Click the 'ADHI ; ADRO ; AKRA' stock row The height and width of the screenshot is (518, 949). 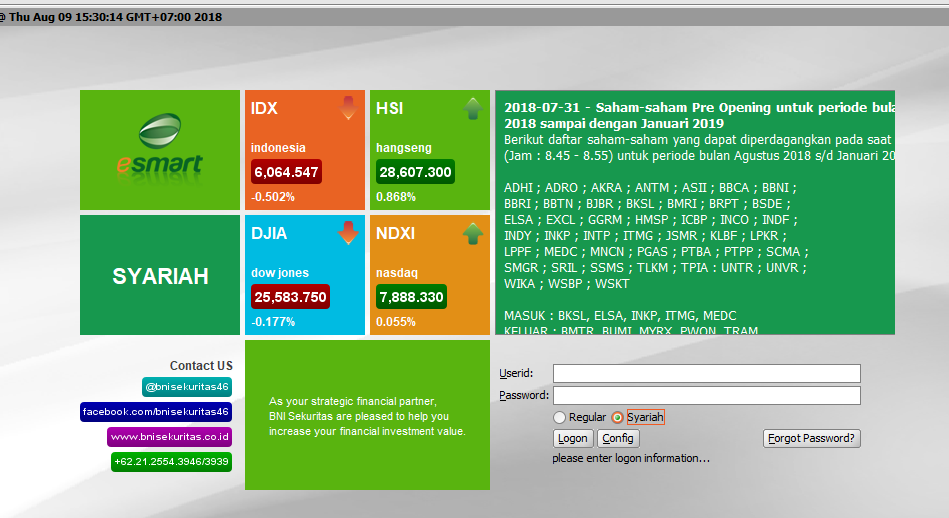tap(651, 188)
